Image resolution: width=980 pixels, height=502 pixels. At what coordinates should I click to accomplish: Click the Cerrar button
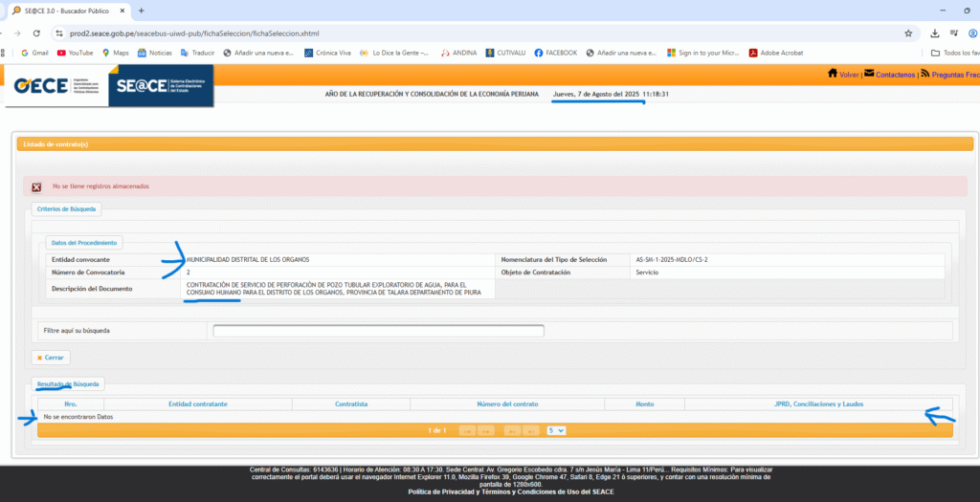[50, 358]
